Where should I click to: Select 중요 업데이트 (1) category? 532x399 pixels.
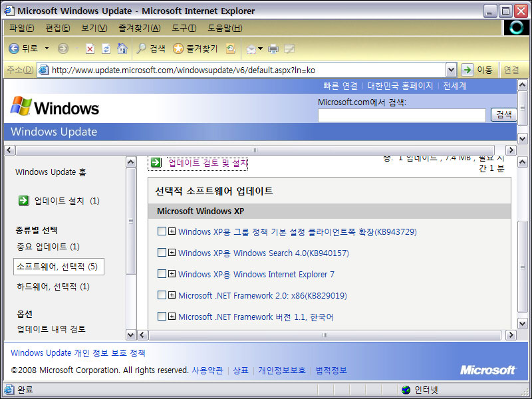[48, 247]
